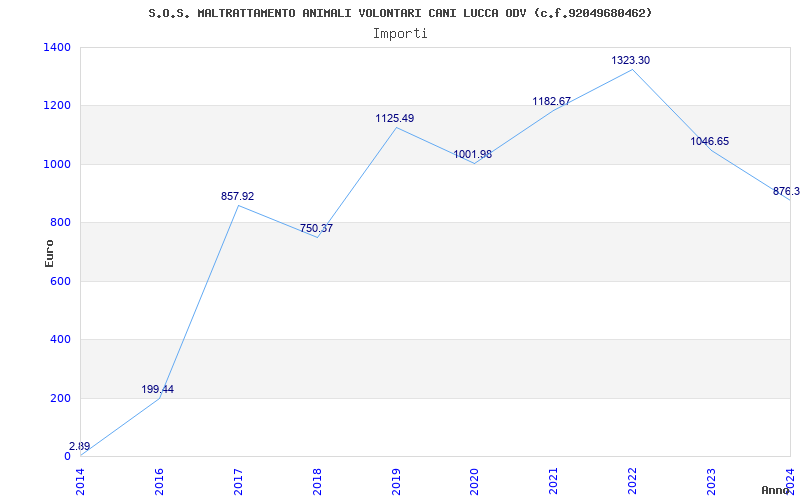Click x-axis year 2019

396,481
